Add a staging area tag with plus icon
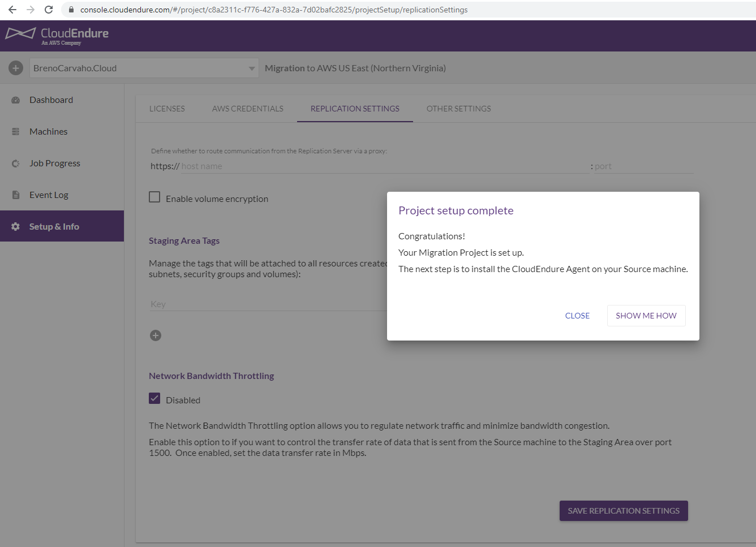The height and width of the screenshot is (547, 756). click(x=156, y=335)
